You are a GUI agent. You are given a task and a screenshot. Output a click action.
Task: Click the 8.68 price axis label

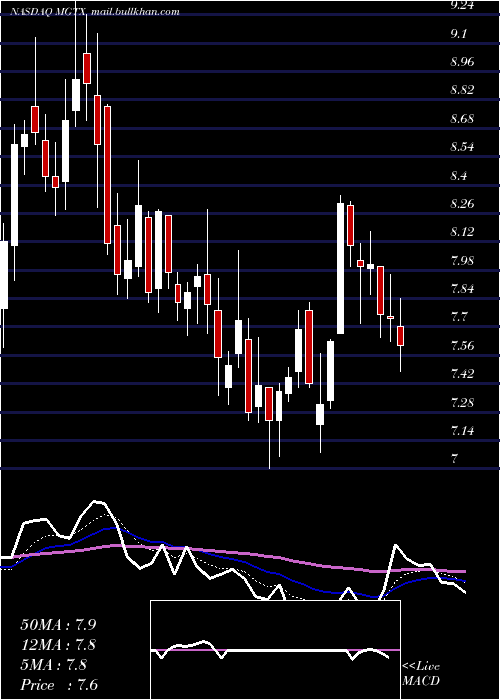462,119
